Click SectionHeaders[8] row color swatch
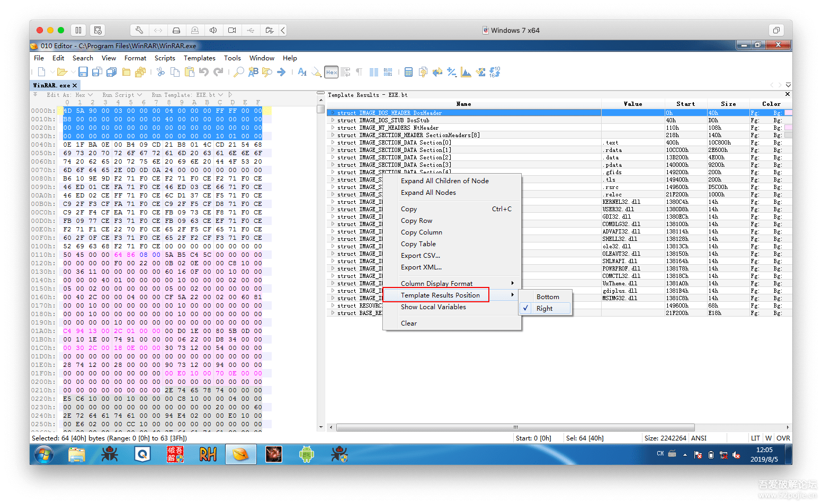The image size is (822, 504). coord(788,135)
